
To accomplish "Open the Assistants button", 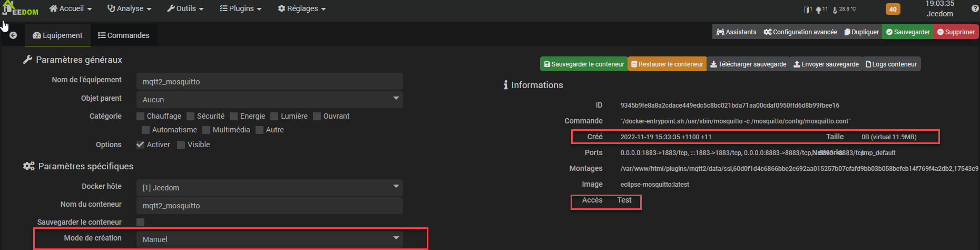I will click(736, 32).
